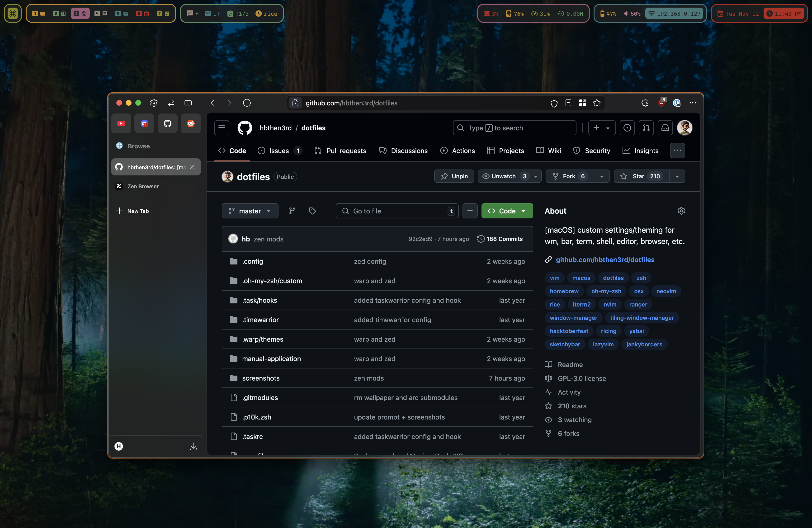Viewport: 812px width, 528px height.
Task: Open the Reddit pinned tab
Action: (x=191, y=123)
